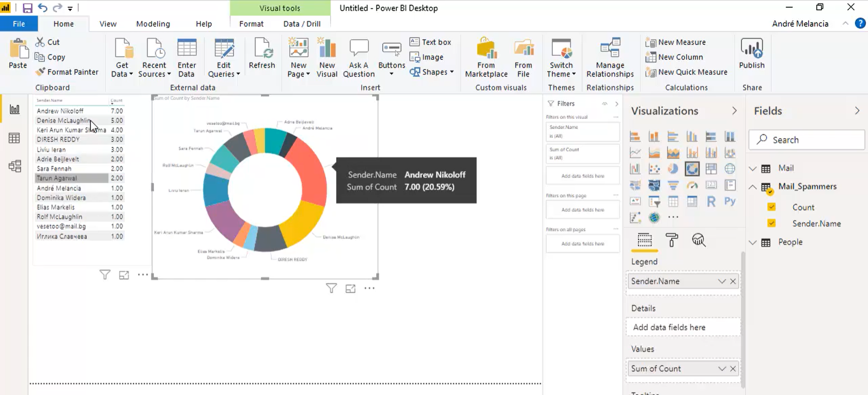This screenshot has width=868, height=395.
Task: Open Power BI help question mark
Action: (860, 23)
